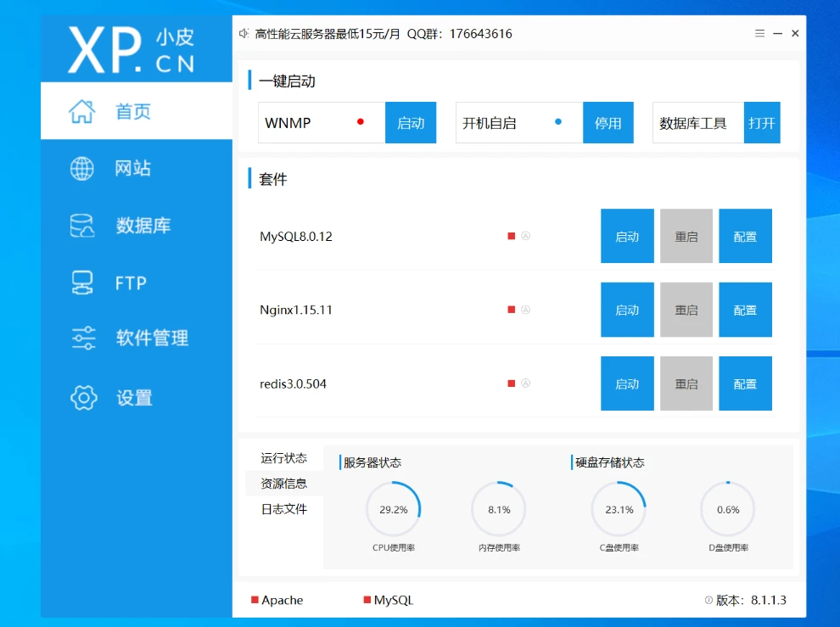
Task: Click the red WNMP status dot
Action: [361, 121]
